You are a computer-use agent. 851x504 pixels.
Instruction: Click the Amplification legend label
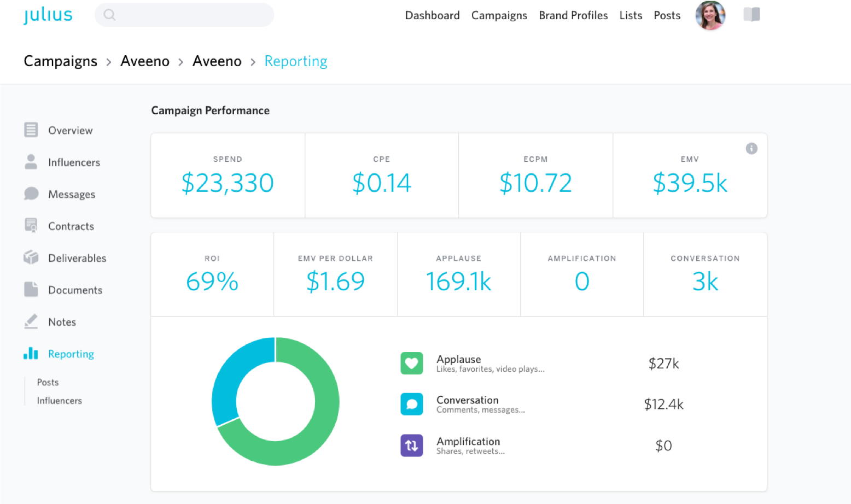[x=468, y=442]
